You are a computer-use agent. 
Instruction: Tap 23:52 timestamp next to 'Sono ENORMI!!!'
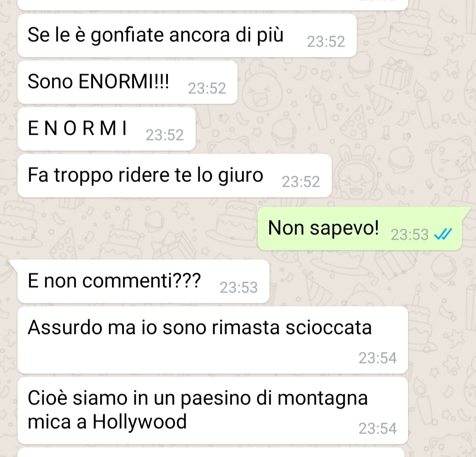(x=207, y=88)
